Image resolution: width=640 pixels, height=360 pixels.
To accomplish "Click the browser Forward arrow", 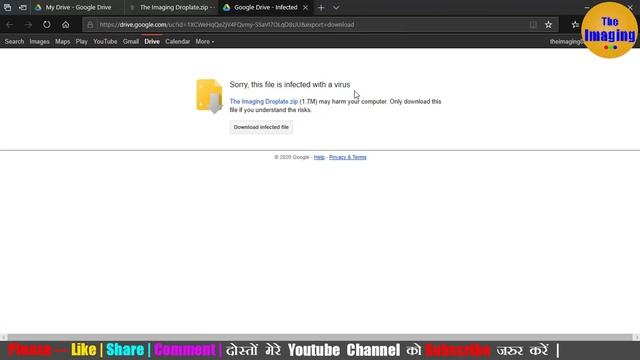I will (x=28, y=24).
